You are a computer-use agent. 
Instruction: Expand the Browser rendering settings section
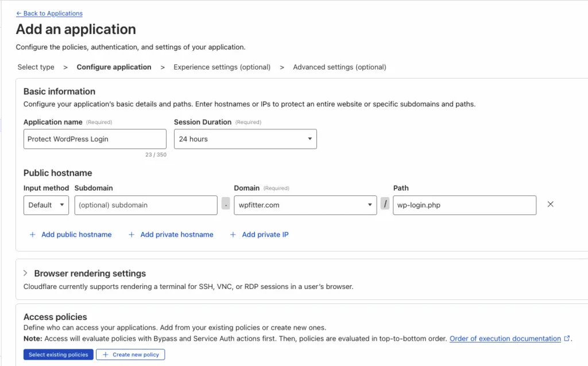pos(90,273)
